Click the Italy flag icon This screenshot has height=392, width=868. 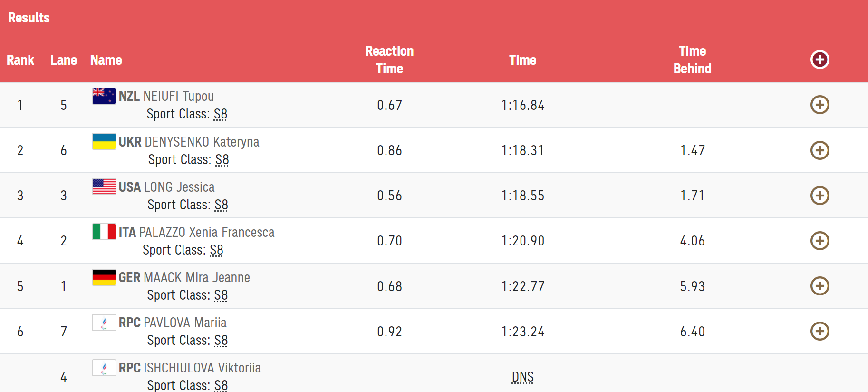point(104,232)
